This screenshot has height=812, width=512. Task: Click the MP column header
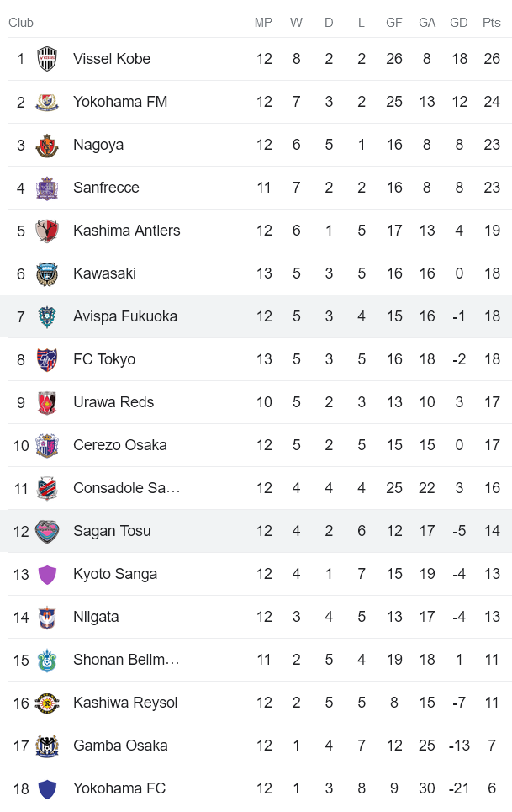[x=264, y=23]
